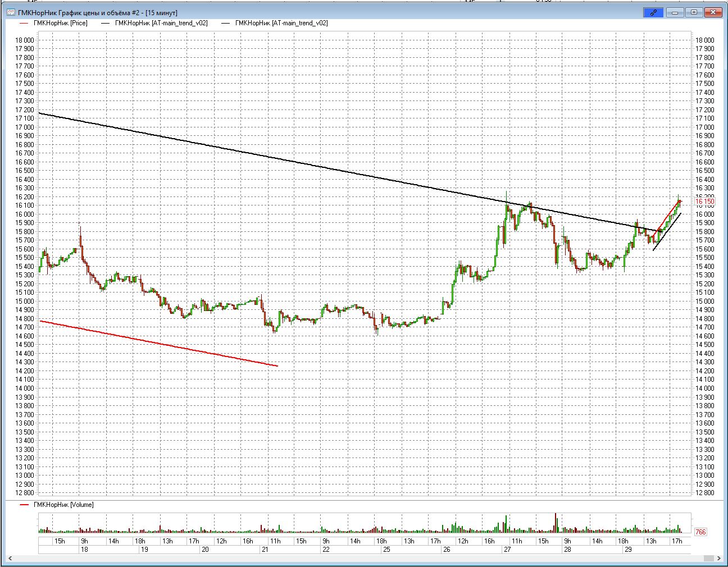Image resolution: width=728 pixels, height=567 pixels.
Task: Click the ГМКНорНик [Volume] legend label
Action: point(63,505)
